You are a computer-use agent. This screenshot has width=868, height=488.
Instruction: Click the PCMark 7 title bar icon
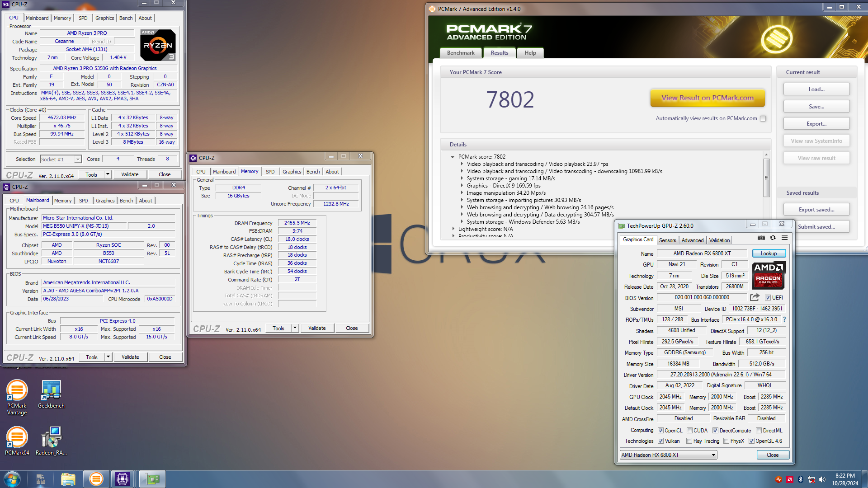coord(432,9)
